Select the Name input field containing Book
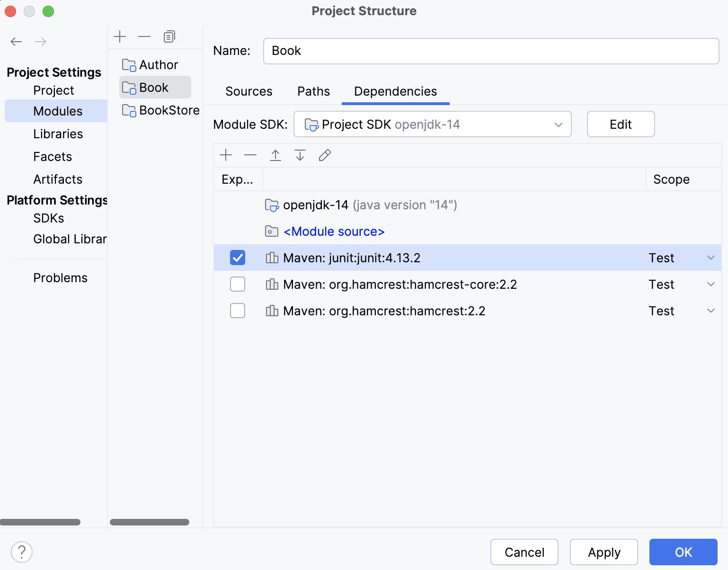Image resolution: width=728 pixels, height=570 pixels. click(491, 51)
